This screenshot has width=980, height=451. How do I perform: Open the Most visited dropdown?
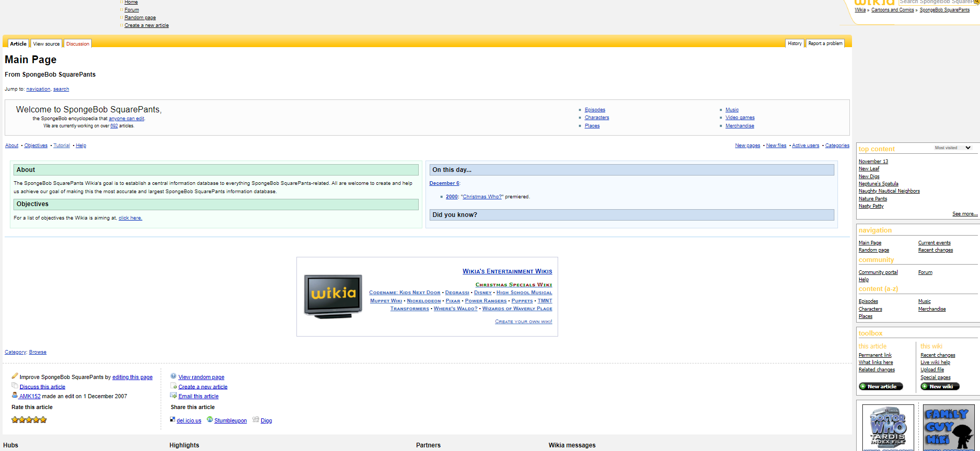coord(953,148)
